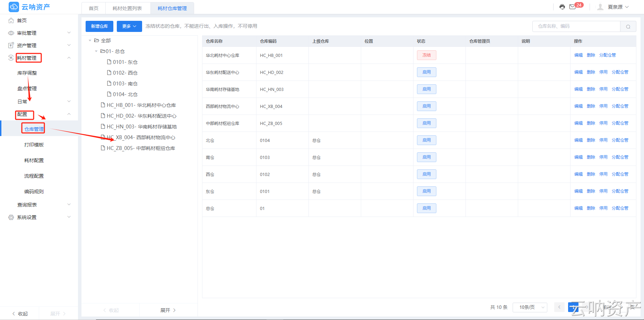Click the file icon beside 0103-南仓
Viewport: 644px width, 320px height.
[x=109, y=84]
